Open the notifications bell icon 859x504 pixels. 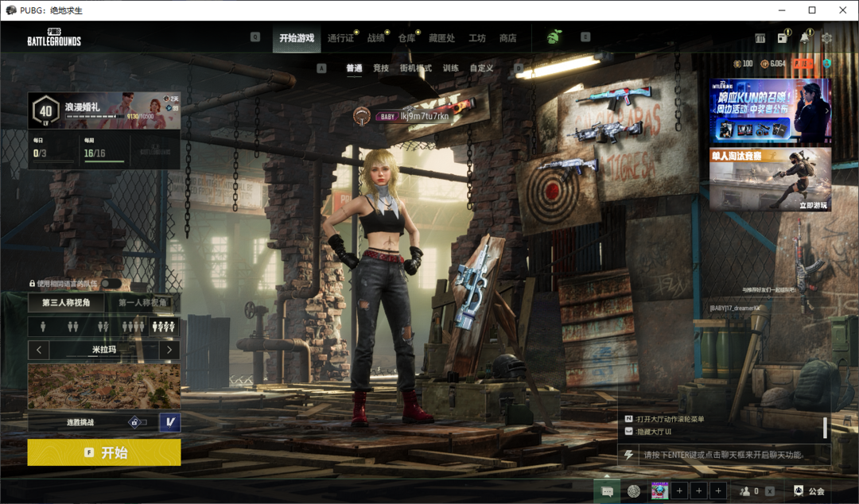(804, 38)
